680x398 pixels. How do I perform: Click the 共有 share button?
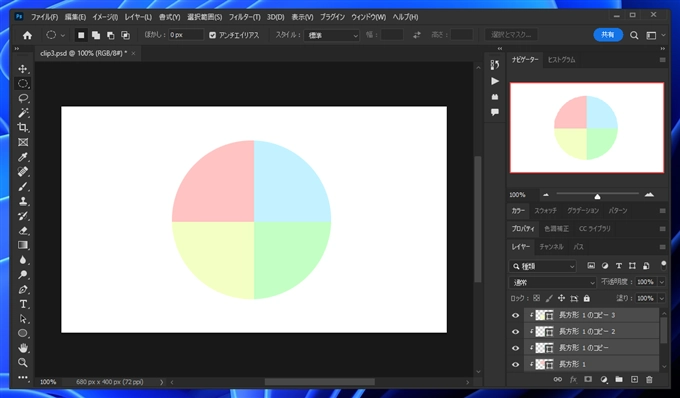click(608, 35)
